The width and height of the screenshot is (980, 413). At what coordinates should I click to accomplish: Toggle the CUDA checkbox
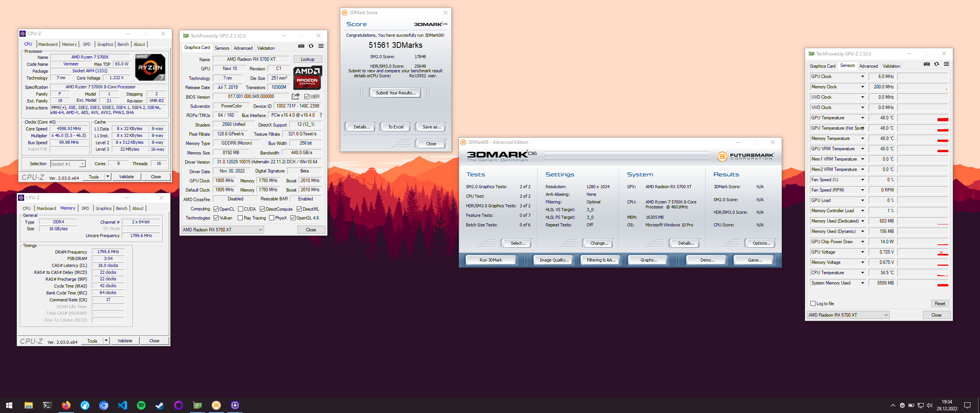coord(240,209)
